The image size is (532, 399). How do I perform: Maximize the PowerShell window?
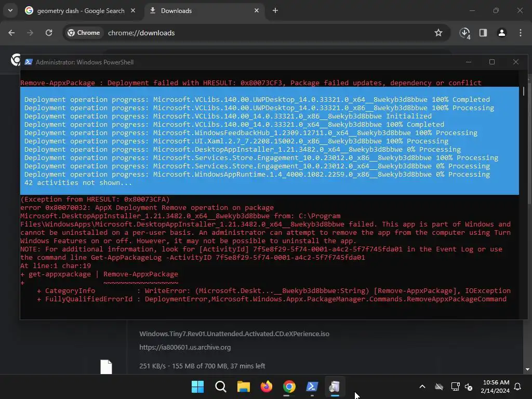pos(492,62)
